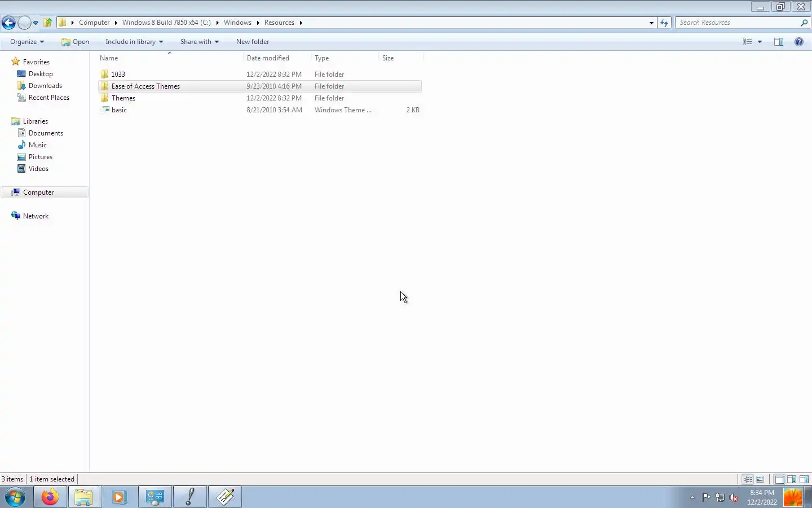This screenshot has height=508, width=812.
Task: Toggle the preview pane button in command bar
Action: point(779,42)
